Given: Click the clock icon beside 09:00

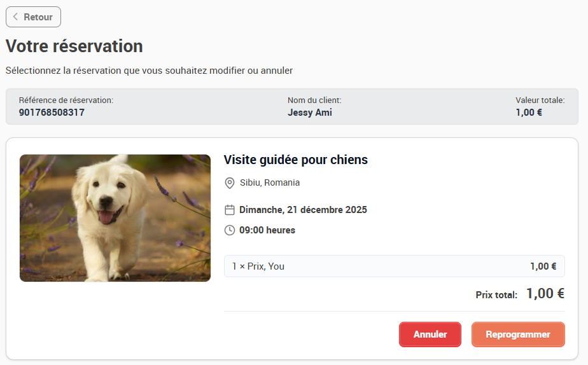Looking at the screenshot, I should pyautogui.click(x=230, y=230).
